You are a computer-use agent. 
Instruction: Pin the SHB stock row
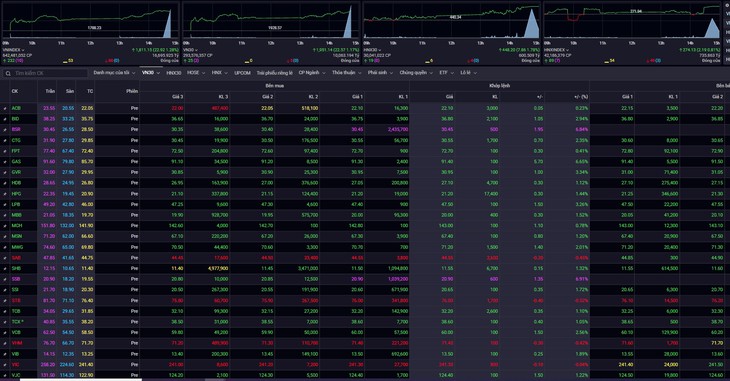click(x=5, y=269)
